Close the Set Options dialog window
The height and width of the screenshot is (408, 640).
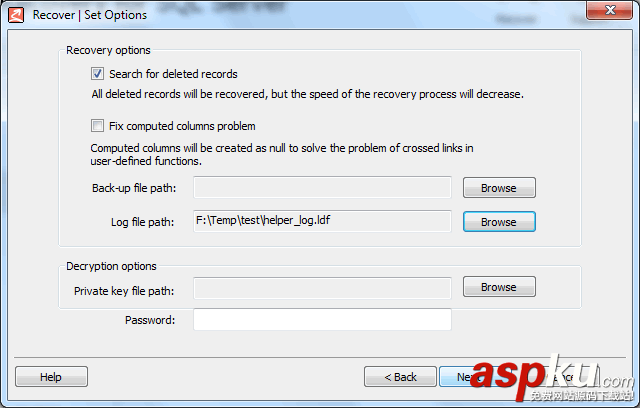(612, 13)
